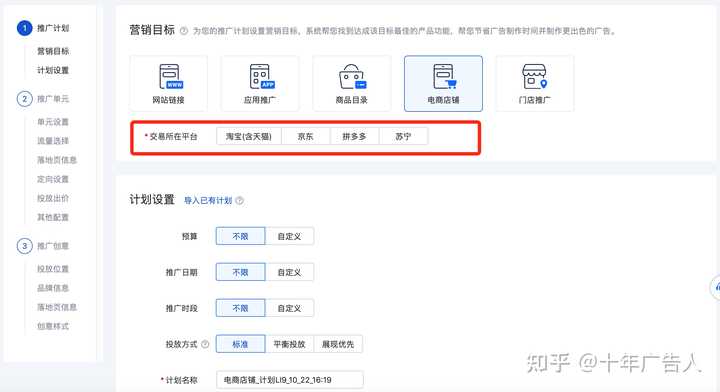Select the 商品目录 marketing goal card
Screen dimensions: 720x392
[x=352, y=84]
